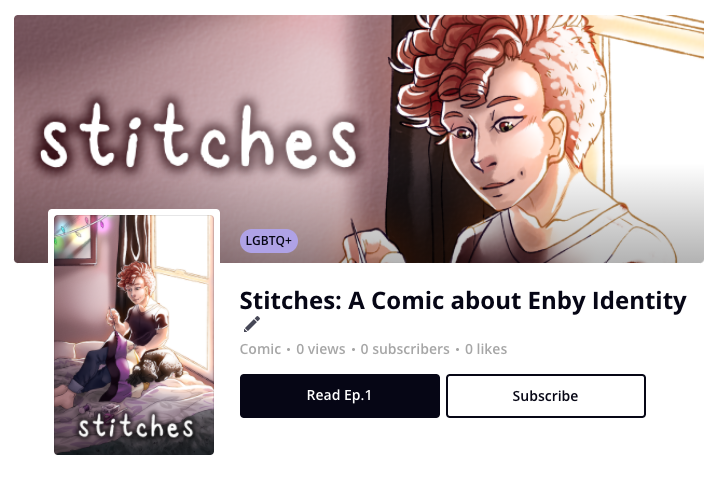722x480 pixels.
Task: Click the Stitches: A Comic about Enby Identity title
Action: (463, 300)
